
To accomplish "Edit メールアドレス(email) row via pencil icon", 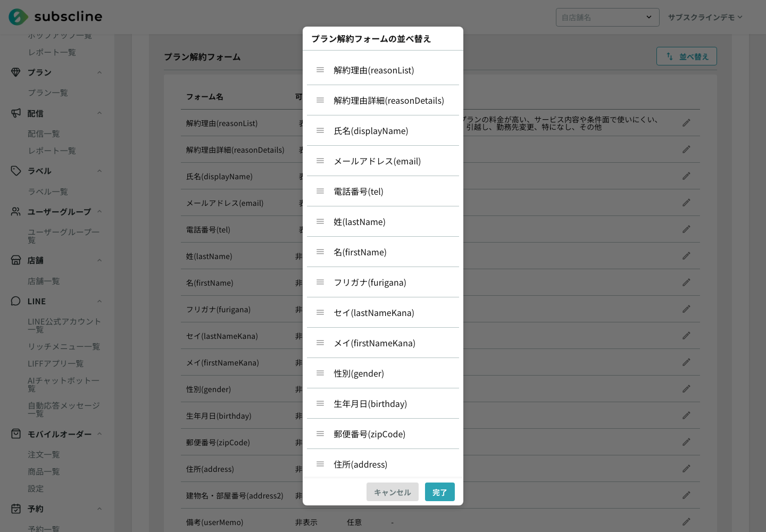I will (686, 203).
